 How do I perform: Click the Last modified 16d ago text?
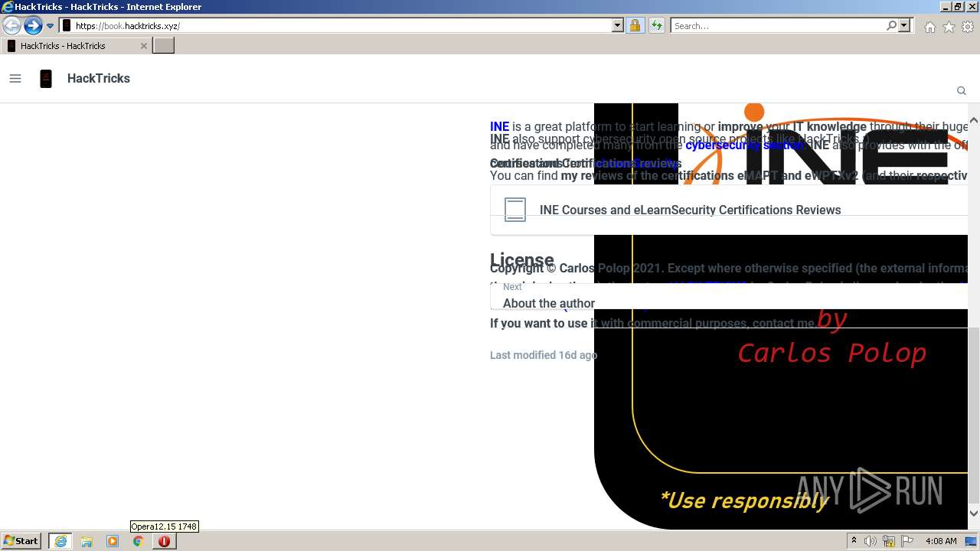click(x=544, y=355)
